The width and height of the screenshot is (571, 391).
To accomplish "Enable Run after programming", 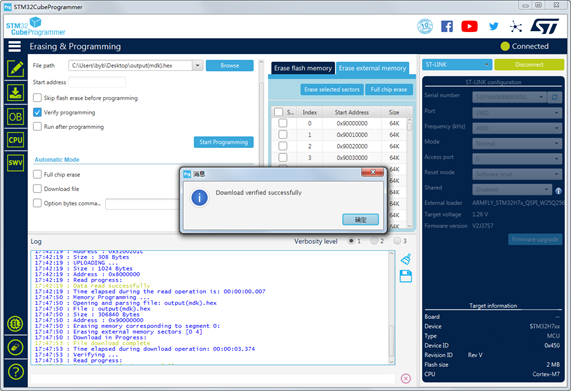I will pos(37,126).
